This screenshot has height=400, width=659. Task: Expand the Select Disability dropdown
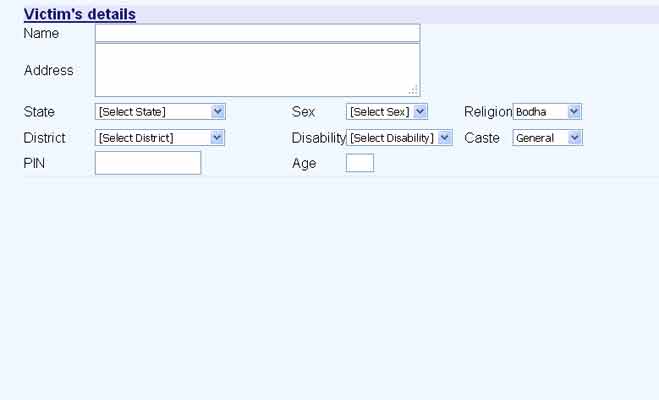coord(399,137)
